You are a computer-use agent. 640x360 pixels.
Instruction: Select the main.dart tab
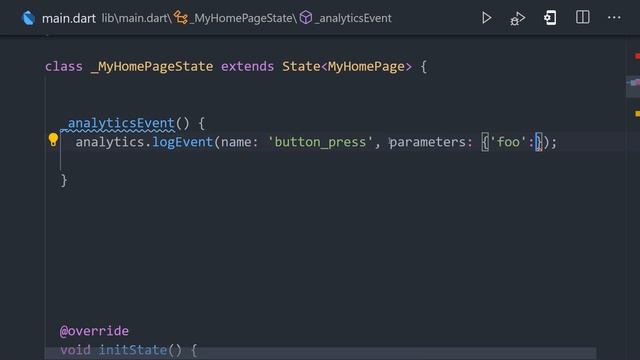coord(69,18)
